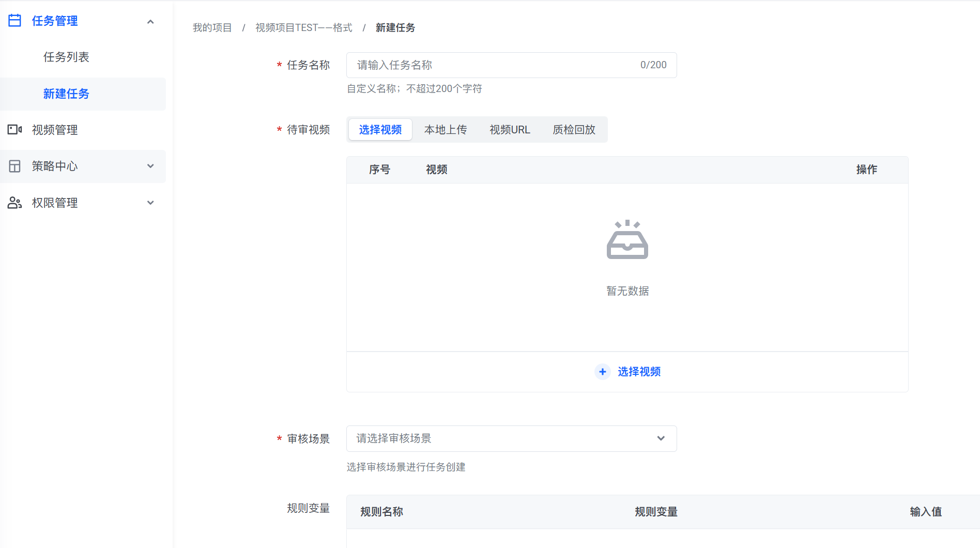
Task: Go to 我的项目 breadcrumb
Action: coord(212,27)
